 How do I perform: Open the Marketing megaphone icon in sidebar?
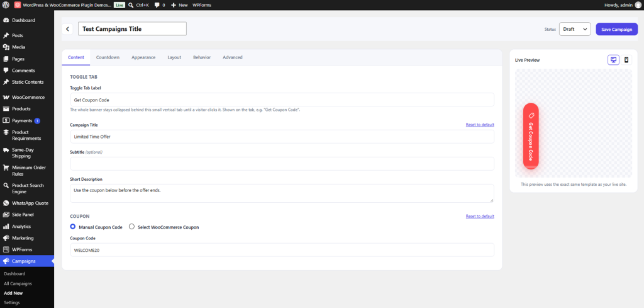point(6,237)
